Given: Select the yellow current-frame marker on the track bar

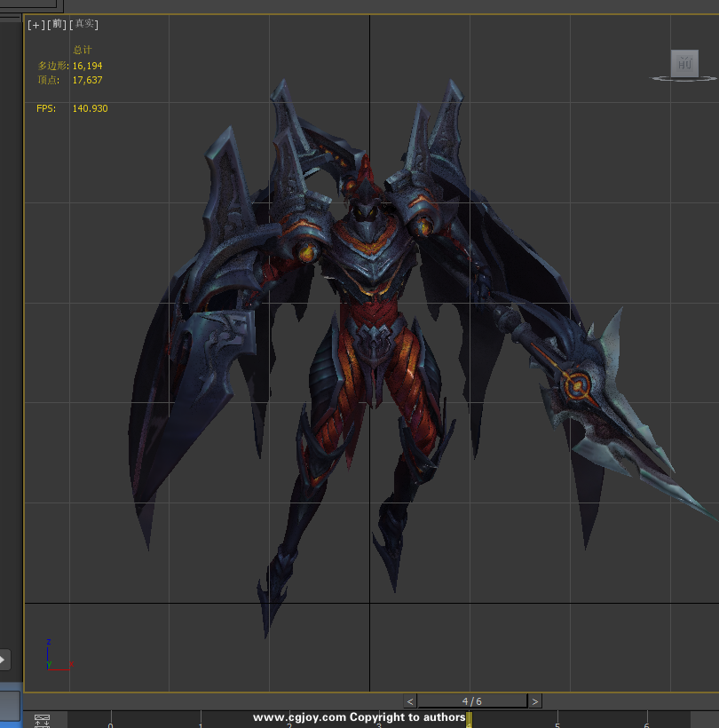Looking at the screenshot, I should click(469, 719).
